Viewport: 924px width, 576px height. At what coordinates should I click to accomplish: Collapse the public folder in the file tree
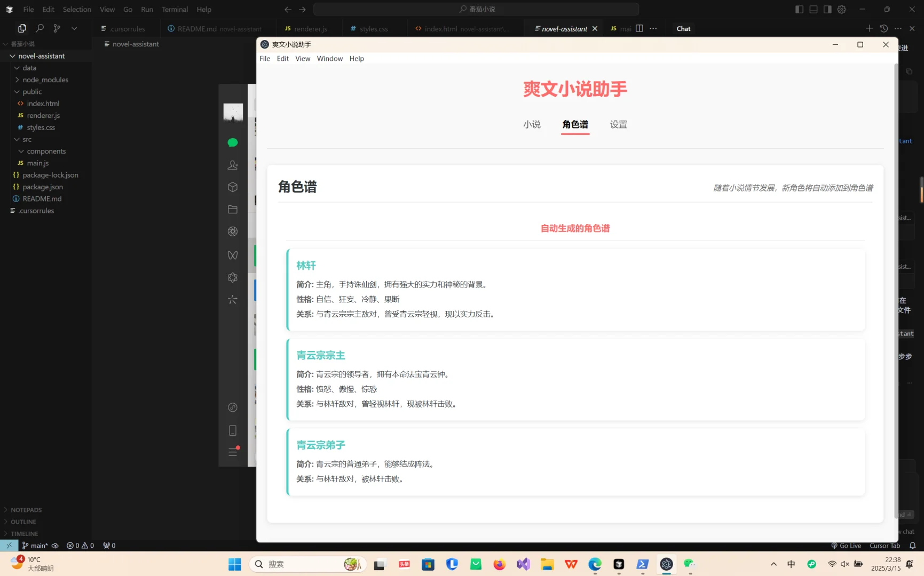tap(32, 91)
